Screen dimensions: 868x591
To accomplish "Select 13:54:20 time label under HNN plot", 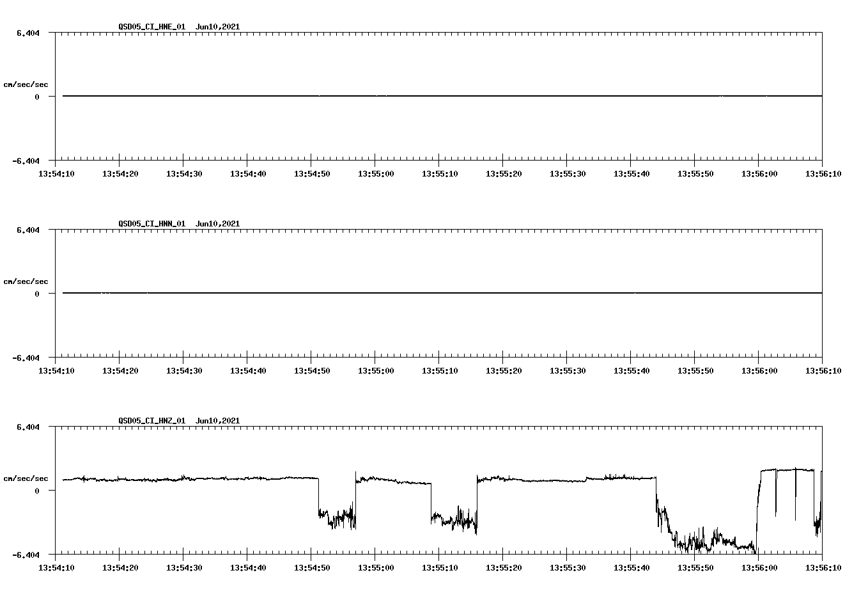I will [120, 370].
